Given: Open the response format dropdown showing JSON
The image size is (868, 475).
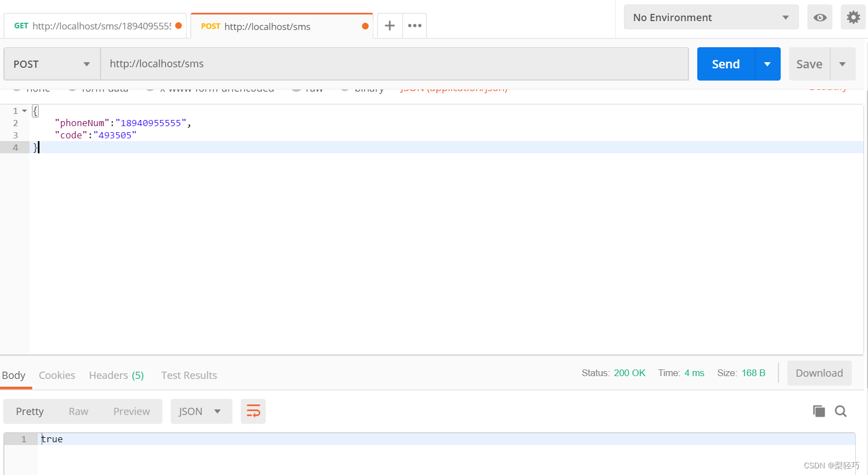Looking at the screenshot, I should (201, 411).
